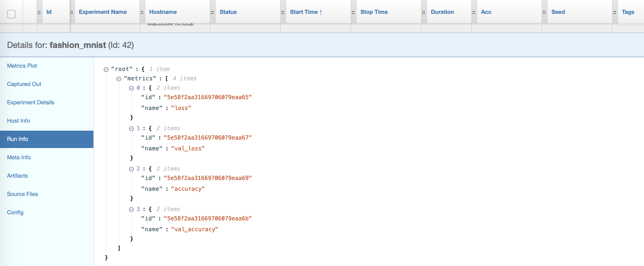The width and height of the screenshot is (644, 266).
Task: Collapse the "root" JSON node
Action: (106, 70)
